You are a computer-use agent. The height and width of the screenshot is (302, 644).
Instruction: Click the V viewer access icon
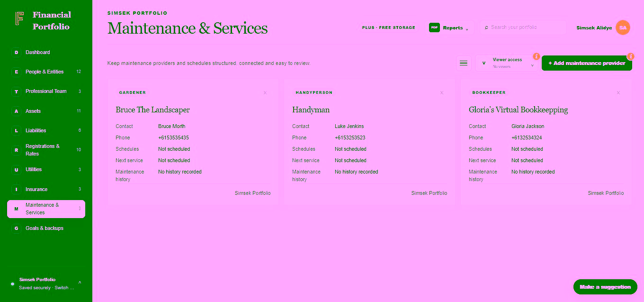point(483,63)
